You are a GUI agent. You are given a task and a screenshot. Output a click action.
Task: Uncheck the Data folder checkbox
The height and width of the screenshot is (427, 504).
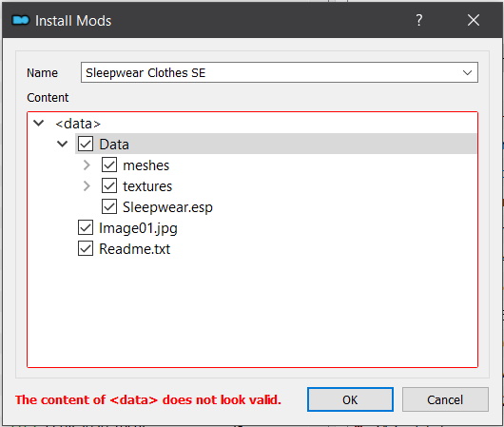86,144
